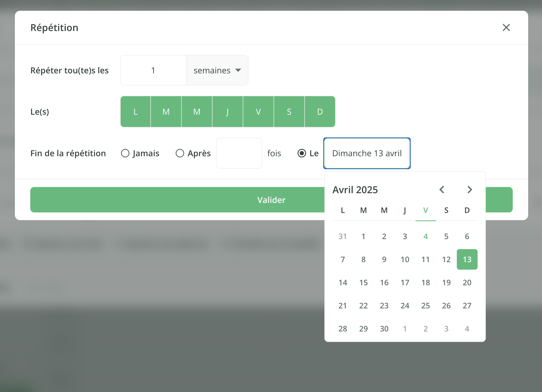Click the highlighted April 13 calendar day
Viewport: 542px width, 392px height.
pyautogui.click(x=467, y=259)
